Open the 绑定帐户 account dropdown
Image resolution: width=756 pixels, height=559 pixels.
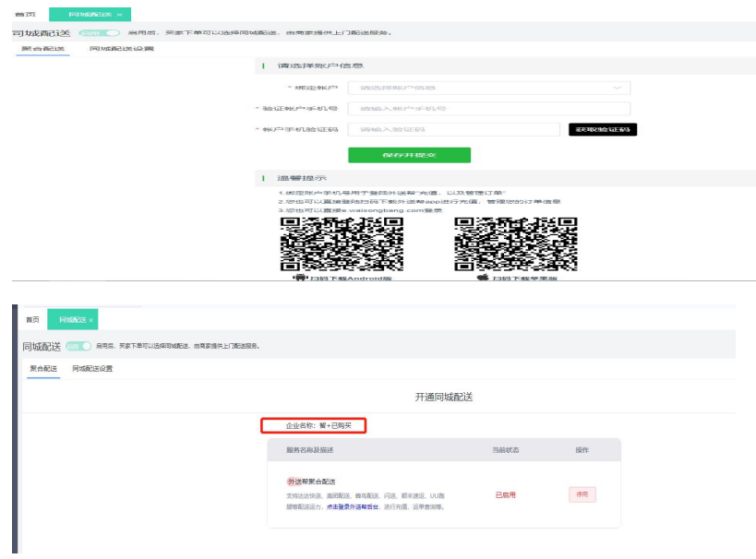489,88
